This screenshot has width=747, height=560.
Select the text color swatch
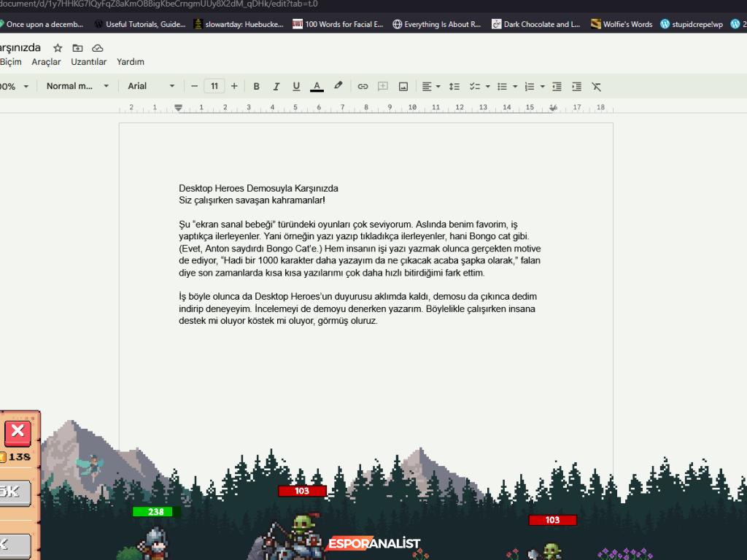[317, 86]
